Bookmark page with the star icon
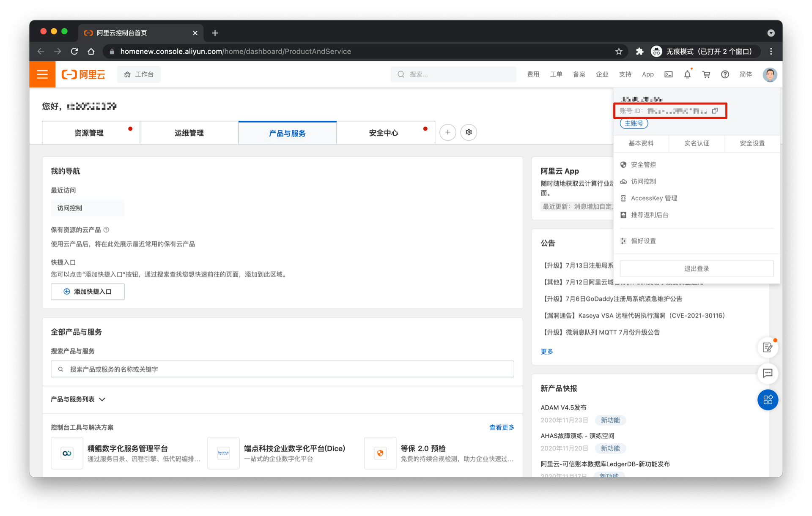Image resolution: width=812 pixels, height=516 pixels. [x=619, y=52]
